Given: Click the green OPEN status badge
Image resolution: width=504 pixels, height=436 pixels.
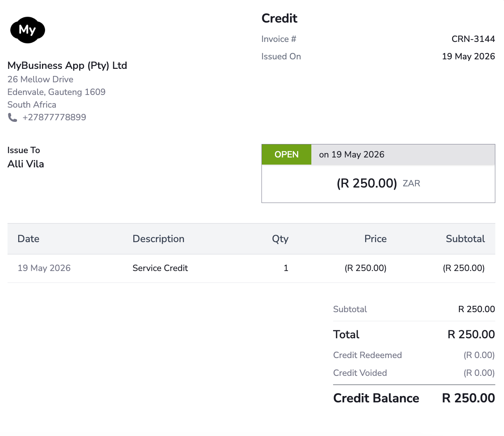Looking at the screenshot, I should (286, 154).
